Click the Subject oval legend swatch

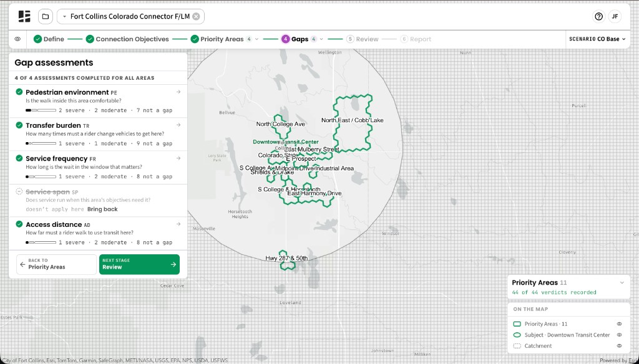(517, 335)
